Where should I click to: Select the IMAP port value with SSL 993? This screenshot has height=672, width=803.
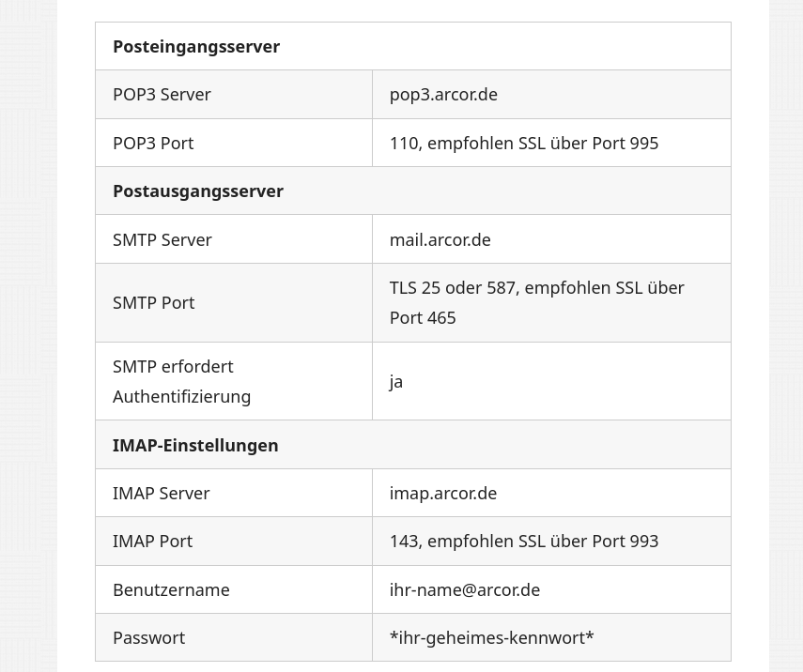(x=524, y=542)
